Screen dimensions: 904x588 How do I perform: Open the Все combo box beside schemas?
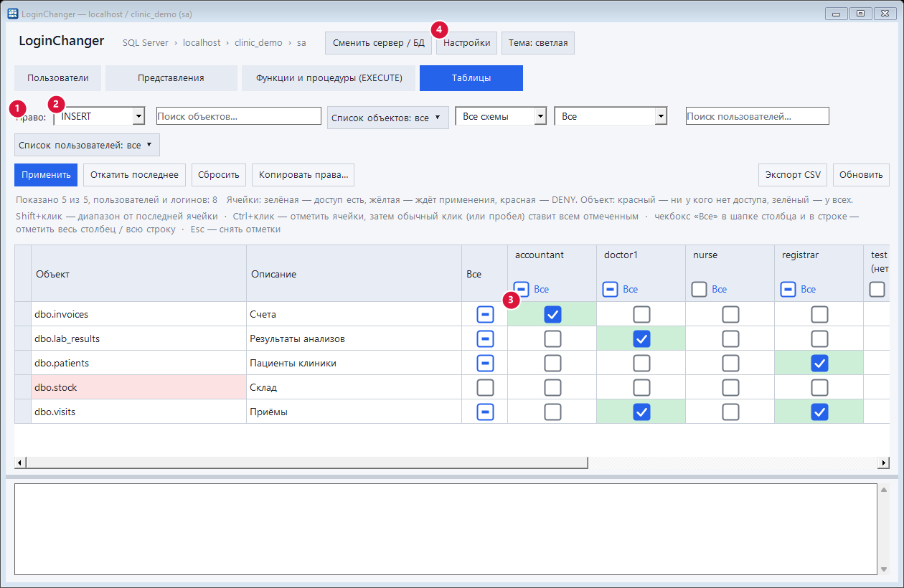click(611, 116)
